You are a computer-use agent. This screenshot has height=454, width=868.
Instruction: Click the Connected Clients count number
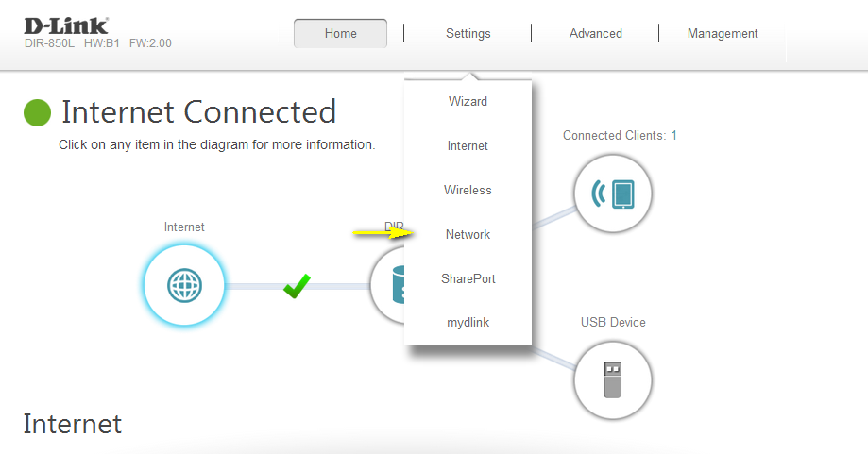[673, 135]
